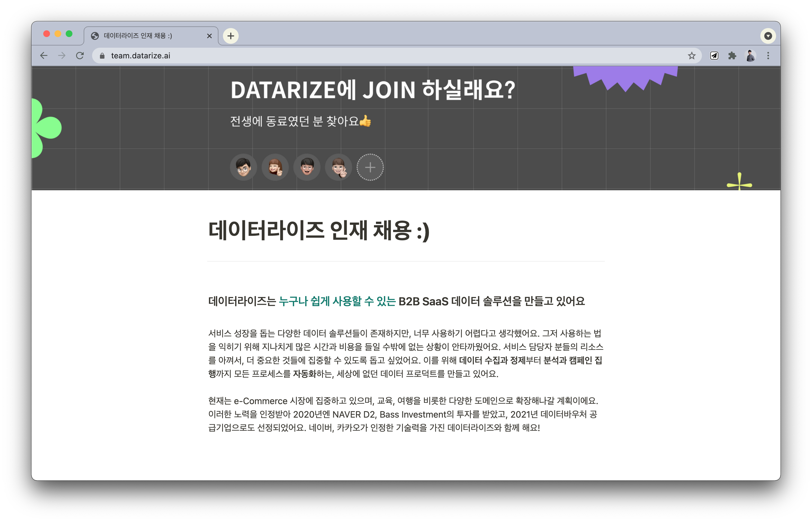This screenshot has width=812, height=522.
Task: Open the Chrome profile avatar
Action: tap(750, 56)
